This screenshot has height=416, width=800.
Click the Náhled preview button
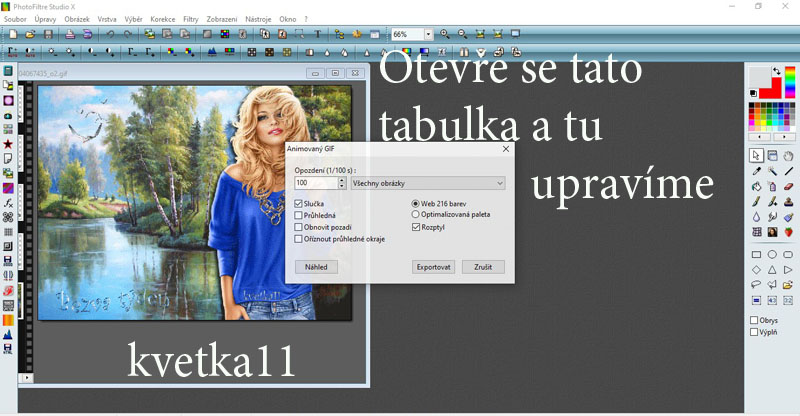click(316, 267)
